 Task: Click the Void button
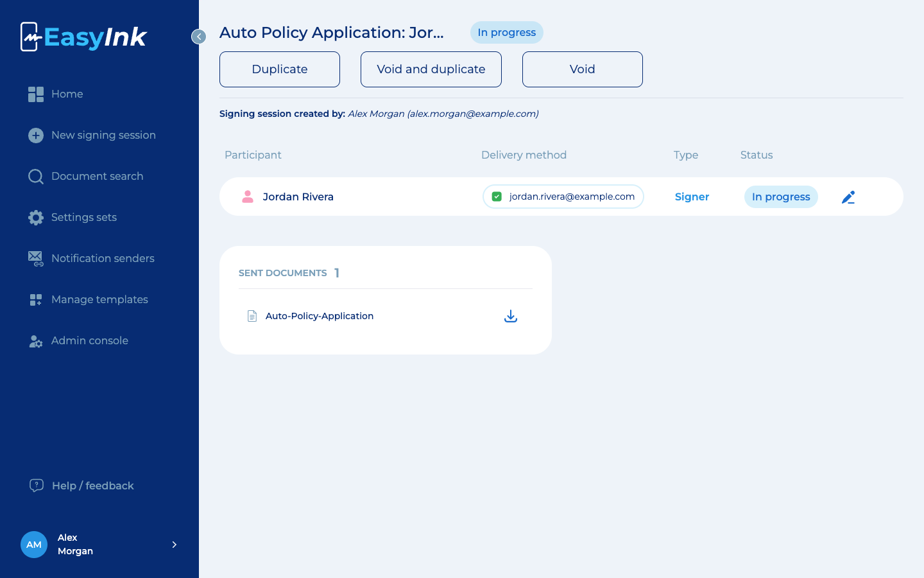[583, 69]
